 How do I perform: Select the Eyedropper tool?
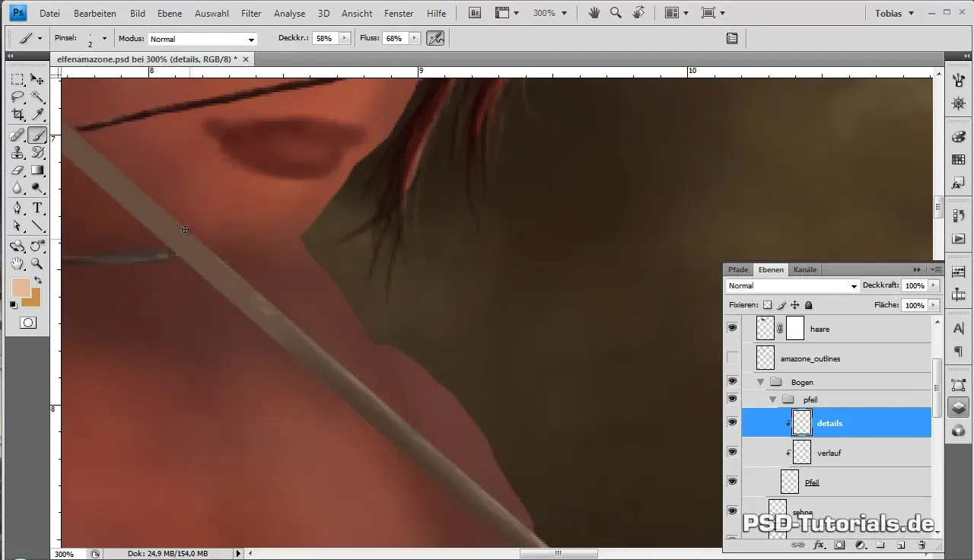tap(37, 115)
